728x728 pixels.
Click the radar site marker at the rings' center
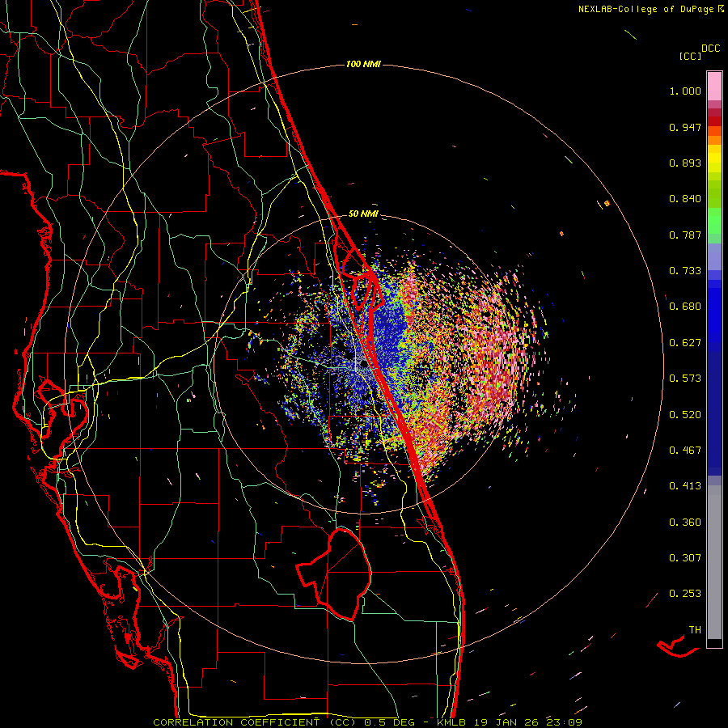[364, 364]
